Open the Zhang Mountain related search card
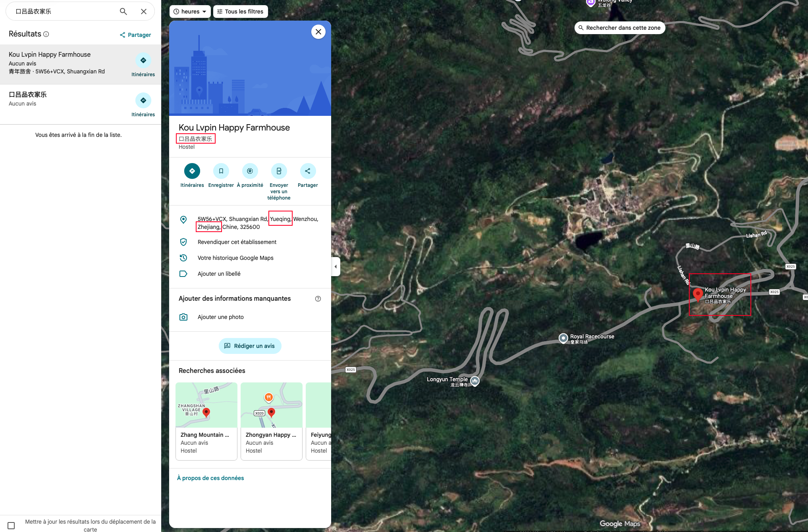Screen dimensions: 808x532 click(206, 421)
